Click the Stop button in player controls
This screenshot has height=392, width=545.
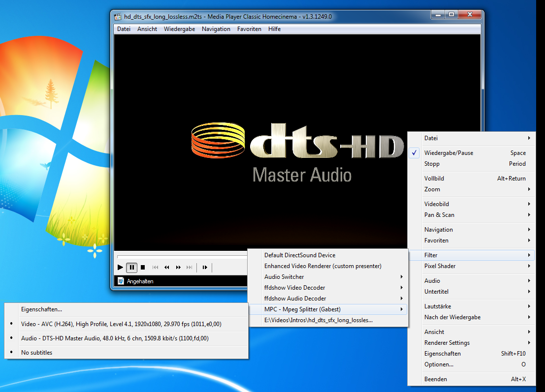(143, 268)
